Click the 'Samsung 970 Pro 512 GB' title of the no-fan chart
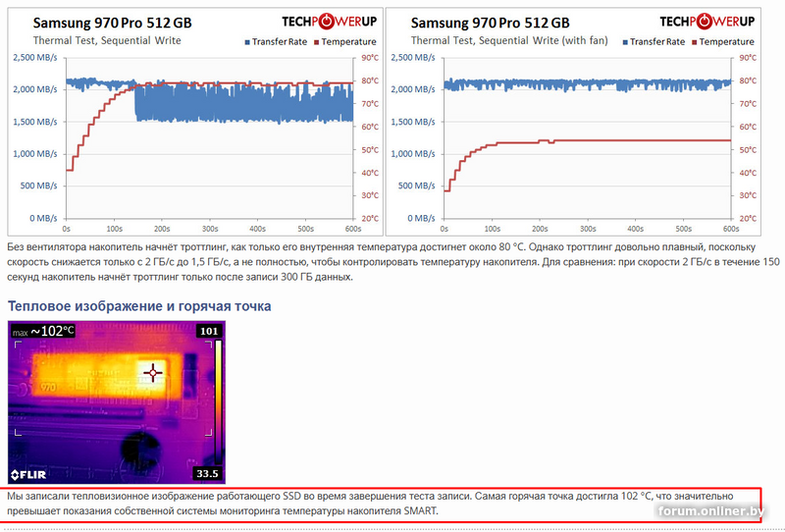The width and height of the screenshot is (785, 532). [x=112, y=23]
